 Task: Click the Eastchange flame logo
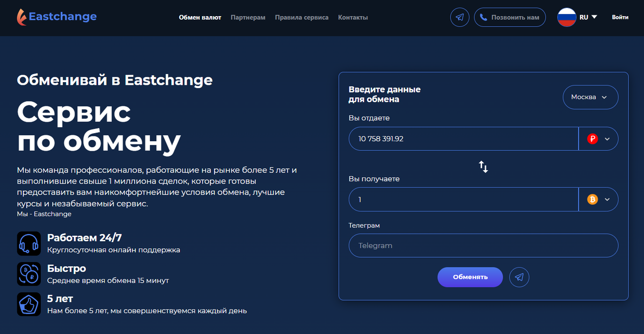pos(23,17)
